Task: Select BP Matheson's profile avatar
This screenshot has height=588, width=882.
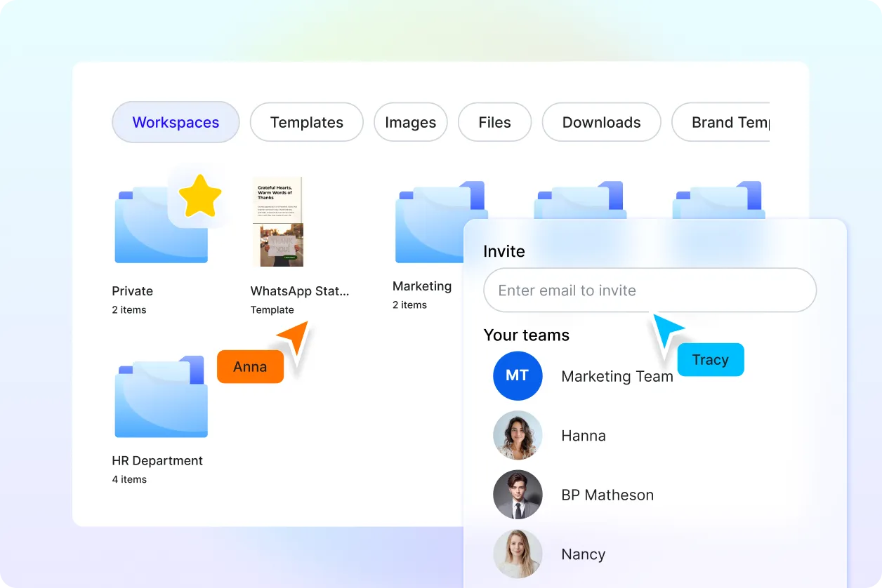Action: click(x=518, y=495)
